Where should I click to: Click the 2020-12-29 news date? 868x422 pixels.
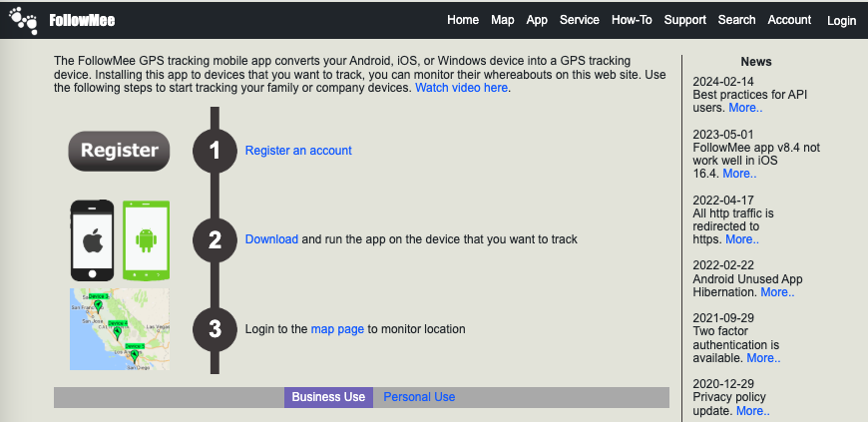tap(723, 384)
